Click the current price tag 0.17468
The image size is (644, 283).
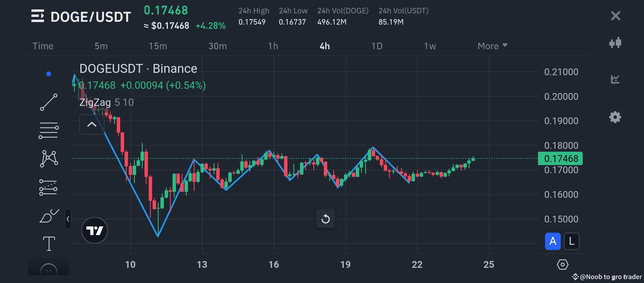pos(560,158)
